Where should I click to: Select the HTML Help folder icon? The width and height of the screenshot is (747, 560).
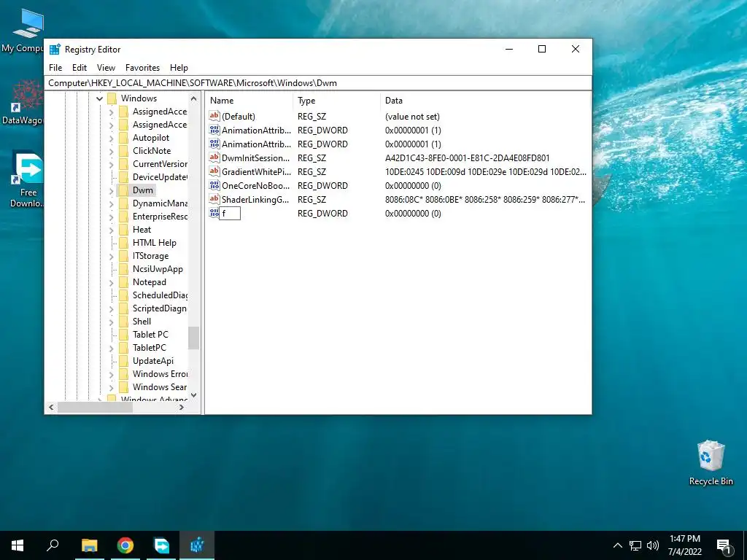(x=123, y=242)
